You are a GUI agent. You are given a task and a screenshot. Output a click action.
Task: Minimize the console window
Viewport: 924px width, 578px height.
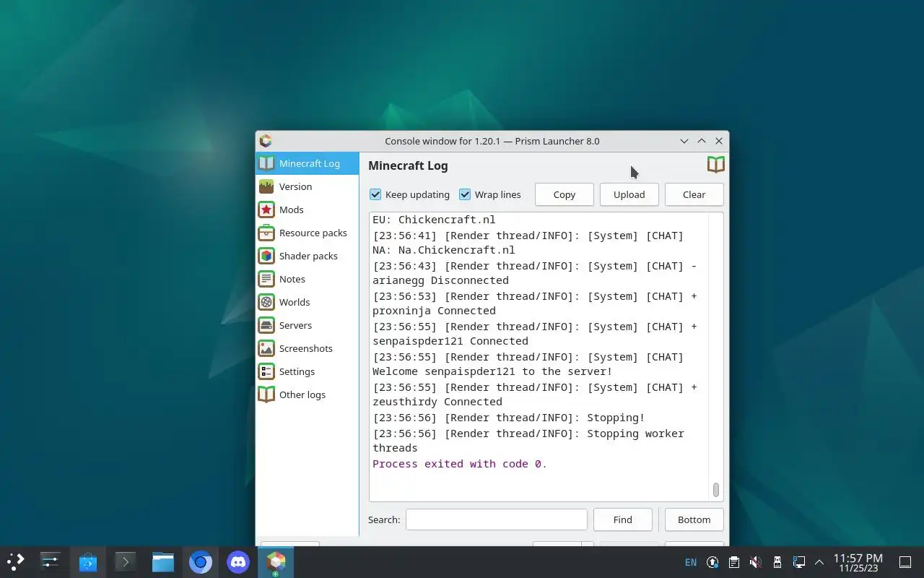click(684, 141)
